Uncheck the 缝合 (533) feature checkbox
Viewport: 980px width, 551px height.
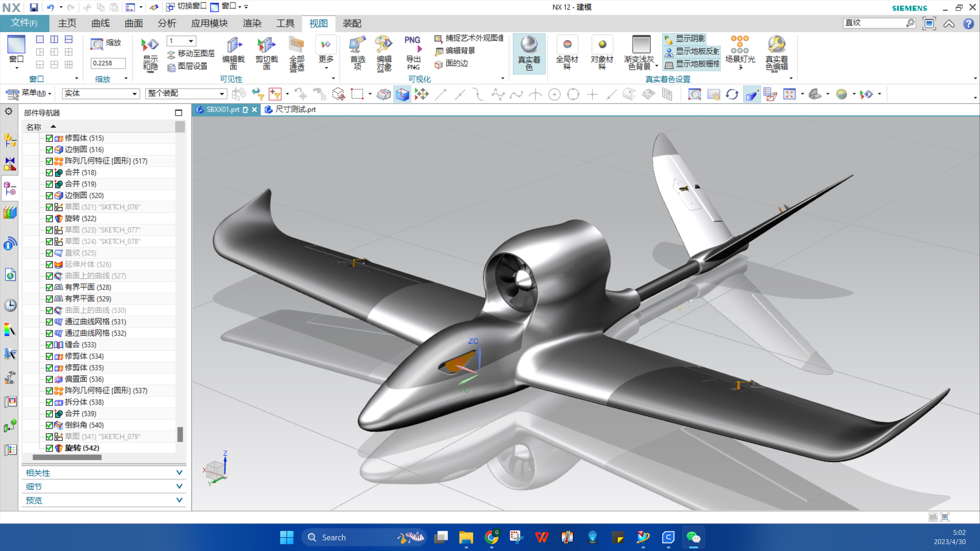[49, 345]
